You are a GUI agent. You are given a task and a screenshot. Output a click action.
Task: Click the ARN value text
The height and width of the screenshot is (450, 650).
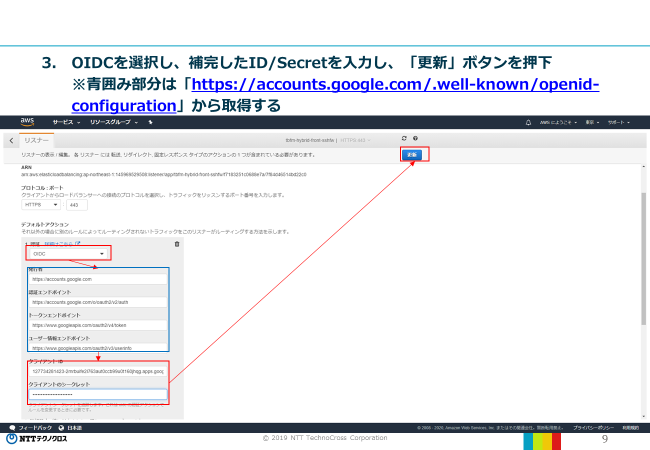(164, 174)
